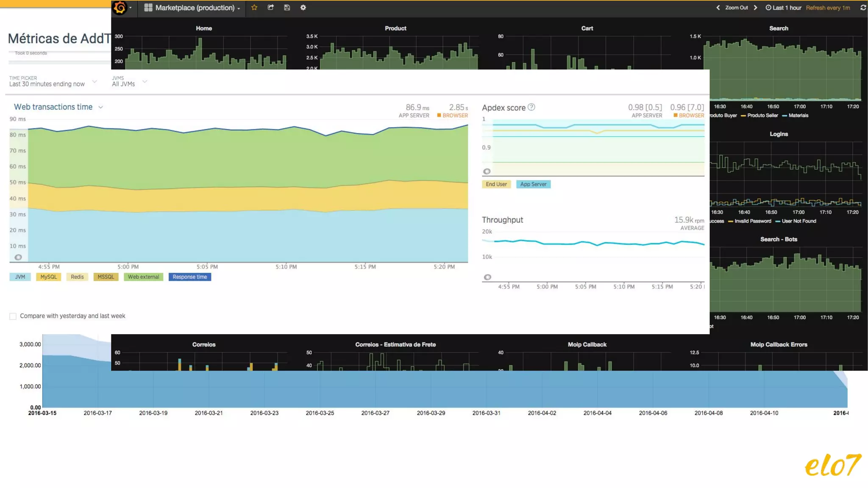Toggle the End User apdex series
Viewport: 868px width, 488px height.
(x=496, y=184)
